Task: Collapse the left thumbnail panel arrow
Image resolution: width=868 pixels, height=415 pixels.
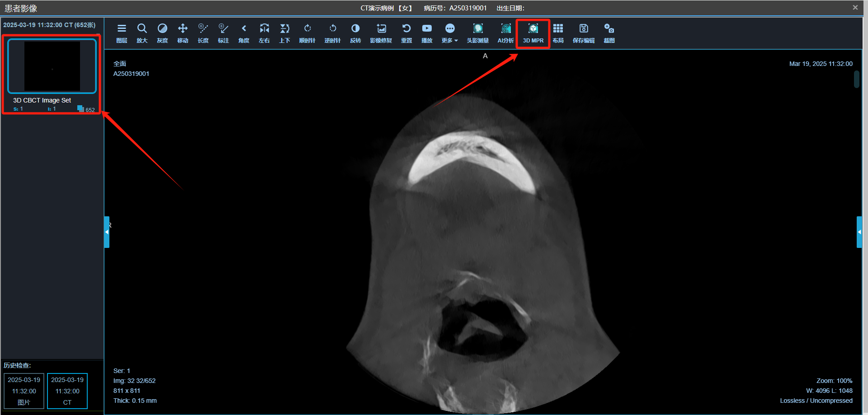Action: click(x=107, y=232)
